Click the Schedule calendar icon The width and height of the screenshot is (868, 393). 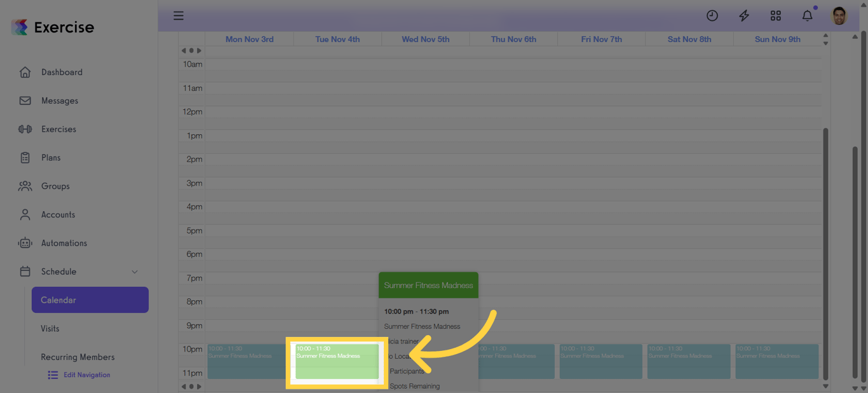(x=25, y=272)
